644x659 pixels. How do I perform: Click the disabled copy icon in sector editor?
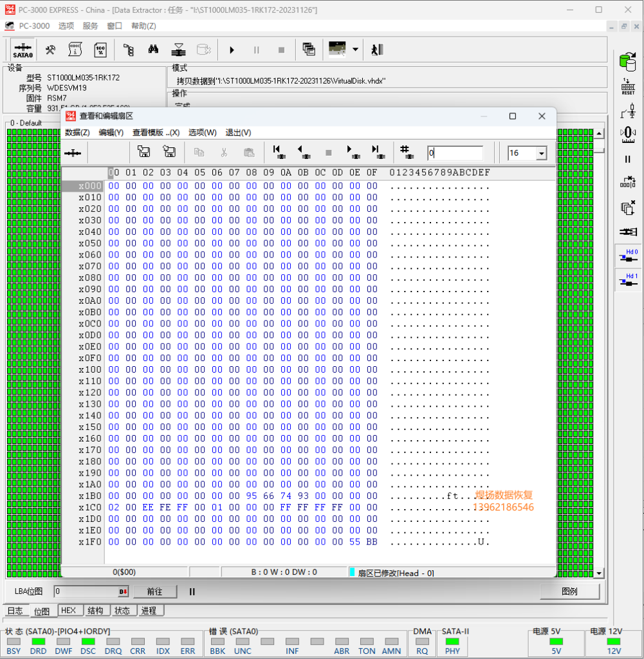click(199, 152)
